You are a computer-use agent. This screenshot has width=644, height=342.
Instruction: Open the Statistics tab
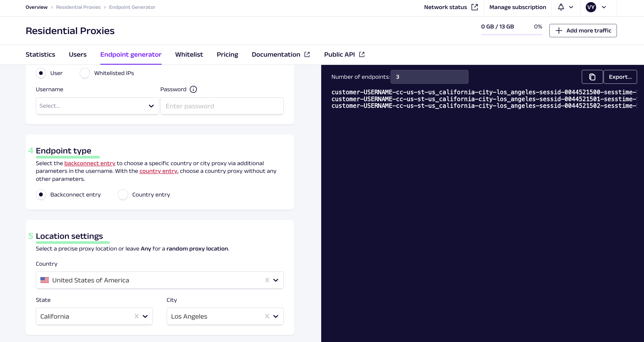coord(40,55)
